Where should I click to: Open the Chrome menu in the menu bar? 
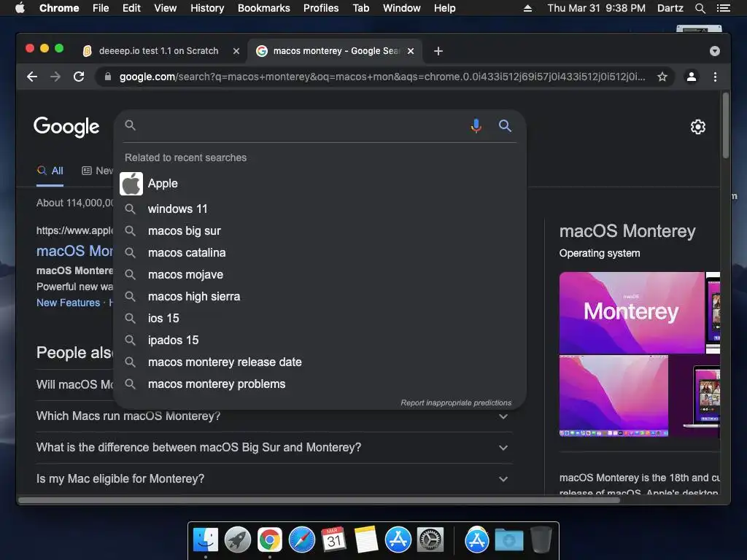[x=59, y=8]
